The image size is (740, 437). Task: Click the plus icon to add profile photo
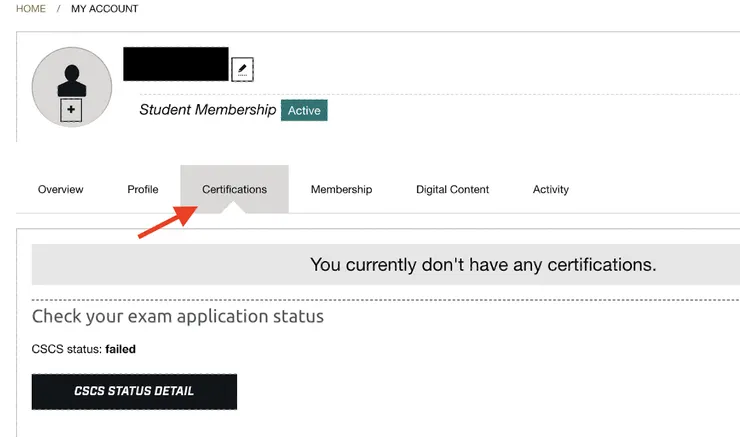click(x=71, y=111)
